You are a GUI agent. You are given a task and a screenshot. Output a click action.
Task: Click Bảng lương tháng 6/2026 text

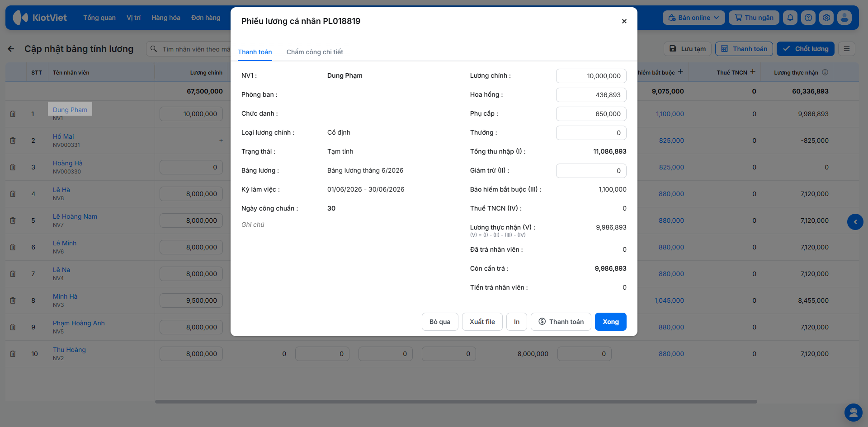[365, 170]
